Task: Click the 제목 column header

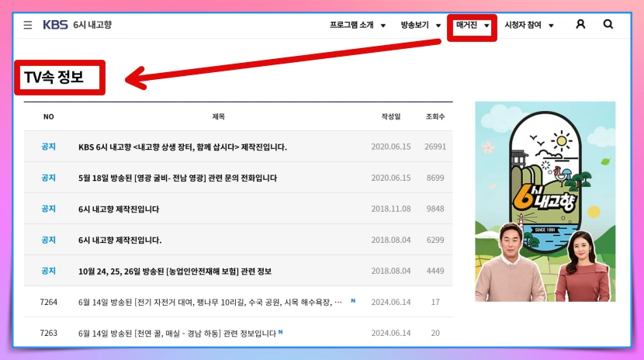Action: (219, 116)
